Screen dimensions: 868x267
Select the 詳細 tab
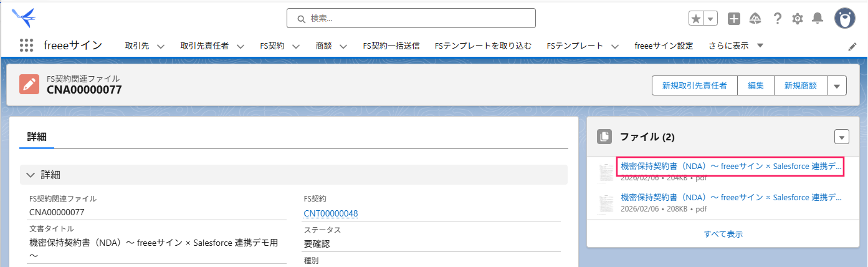point(37,137)
